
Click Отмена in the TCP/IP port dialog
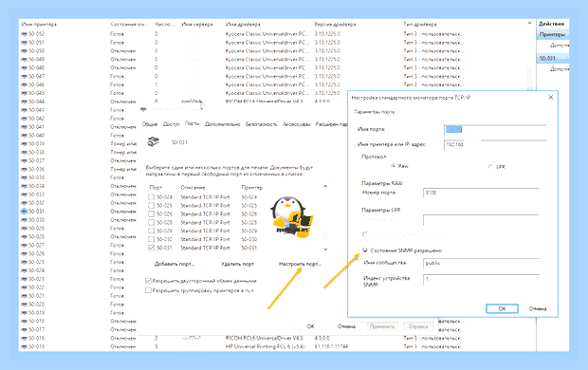(538, 309)
